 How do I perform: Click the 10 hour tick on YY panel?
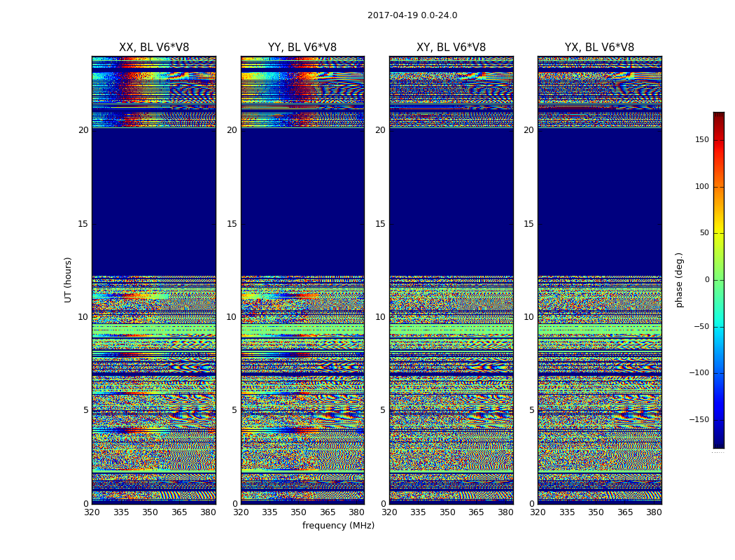pos(232,317)
